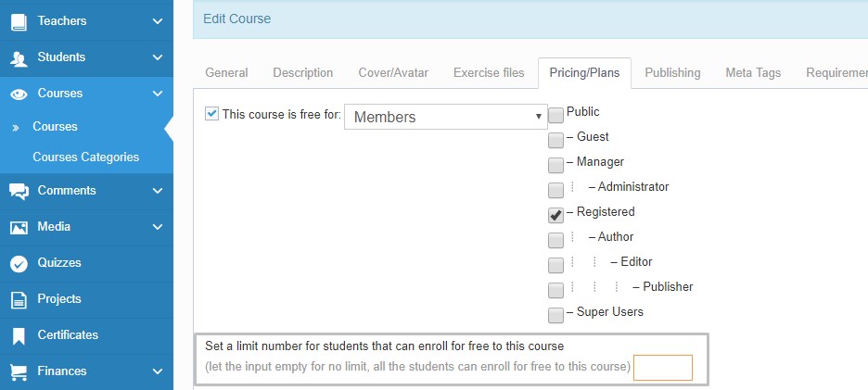This screenshot has width=868, height=390.
Task: Click the Quizzes checkmark icon
Action: coord(19,263)
